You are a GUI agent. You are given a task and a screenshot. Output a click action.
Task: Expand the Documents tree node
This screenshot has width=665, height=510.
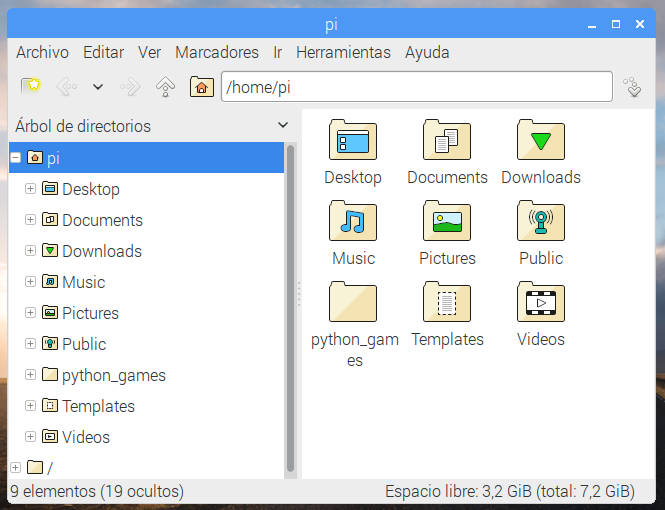click(30, 220)
